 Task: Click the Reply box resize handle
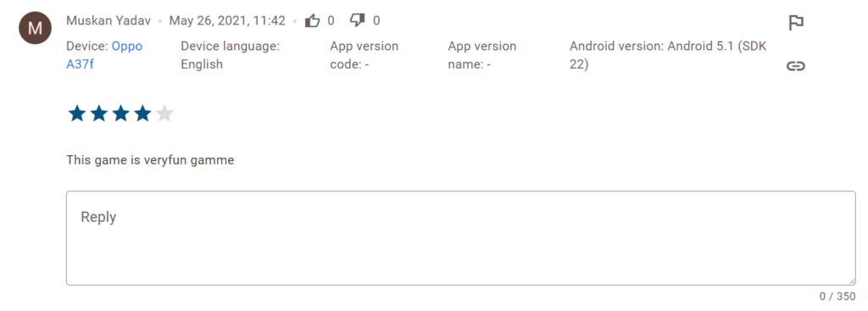[x=851, y=281]
